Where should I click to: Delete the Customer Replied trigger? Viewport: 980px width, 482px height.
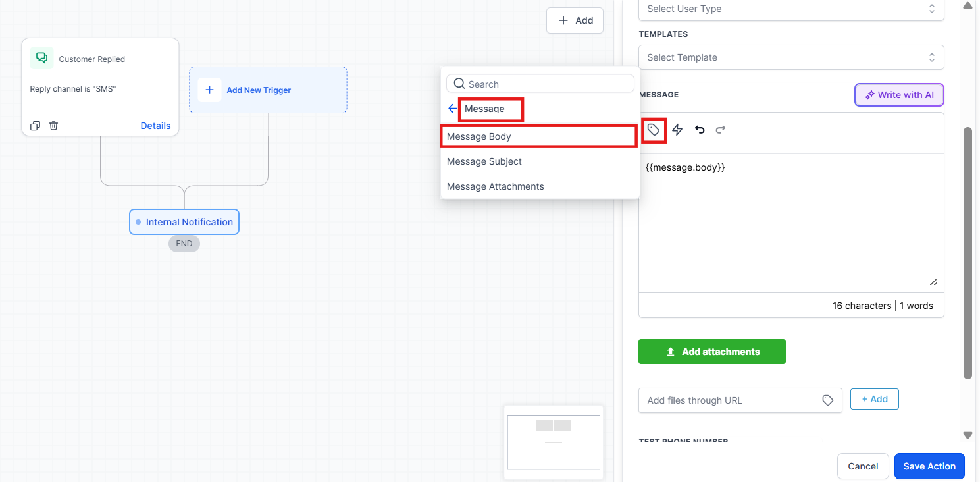point(54,126)
